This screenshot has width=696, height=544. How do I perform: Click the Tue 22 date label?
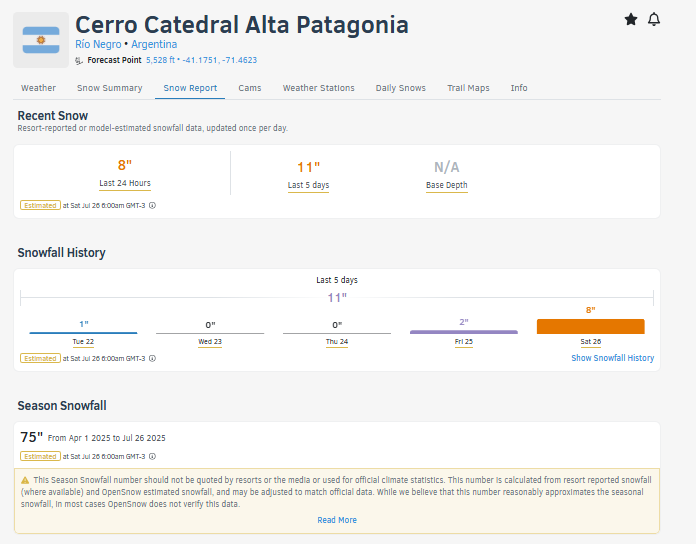pyautogui.click(x=83, y=342)
